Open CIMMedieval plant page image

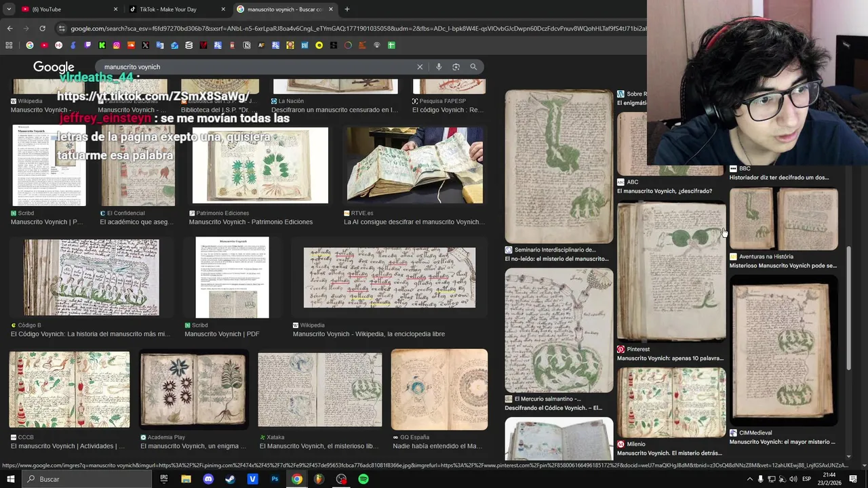tap(783, 351)
